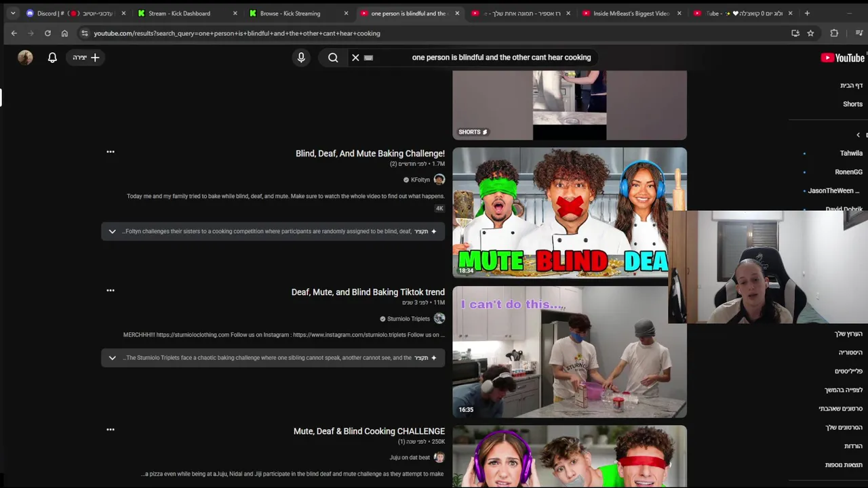Screen dimensions: 868x488
Task: Close the Kick Dashboard tab
Action: [x=235, y=13]
